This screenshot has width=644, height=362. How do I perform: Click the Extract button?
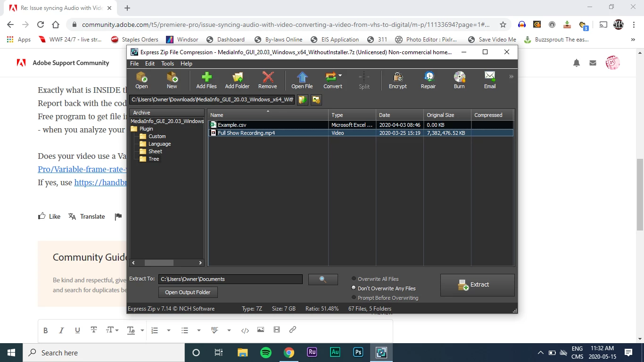click(477, 285)
